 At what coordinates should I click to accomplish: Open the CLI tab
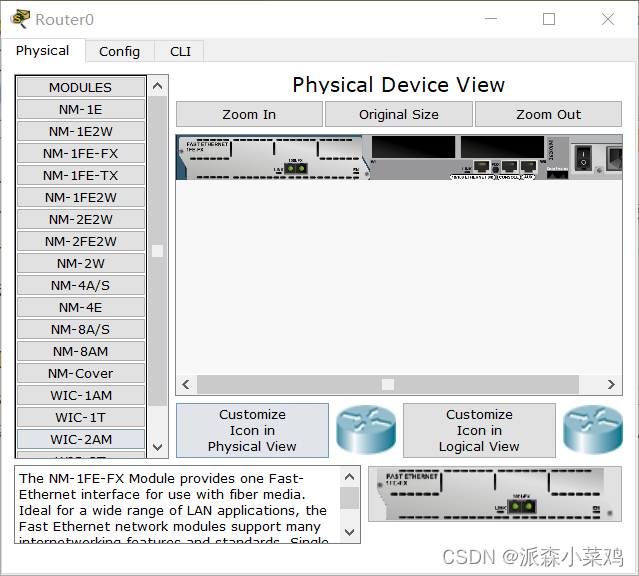point(180,51)
